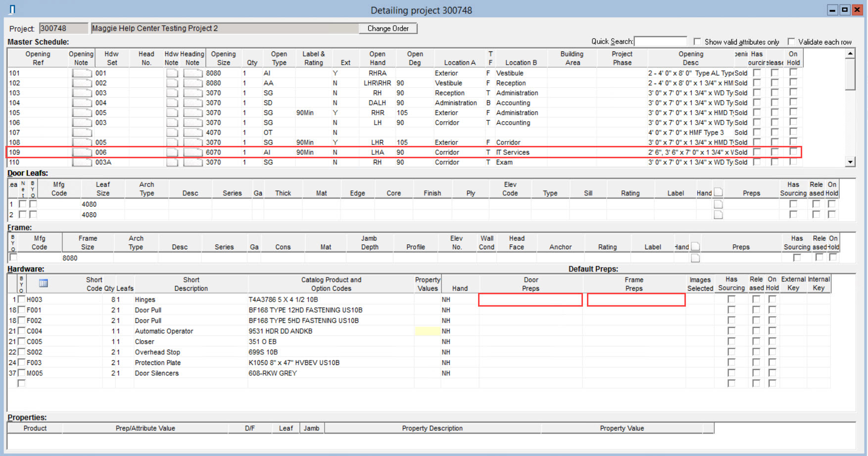This screenshot has height=456, width=868.
Task: Click the note icon in the Frame row
Action: coord(695,258)
